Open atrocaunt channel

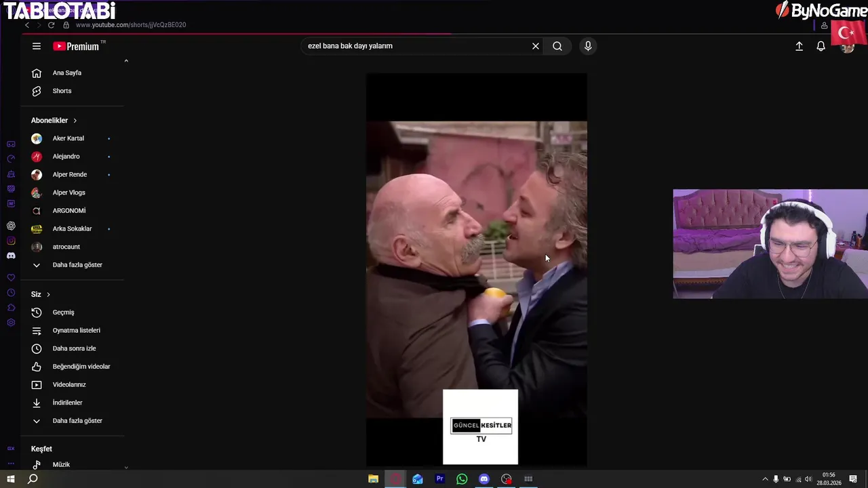72,247
